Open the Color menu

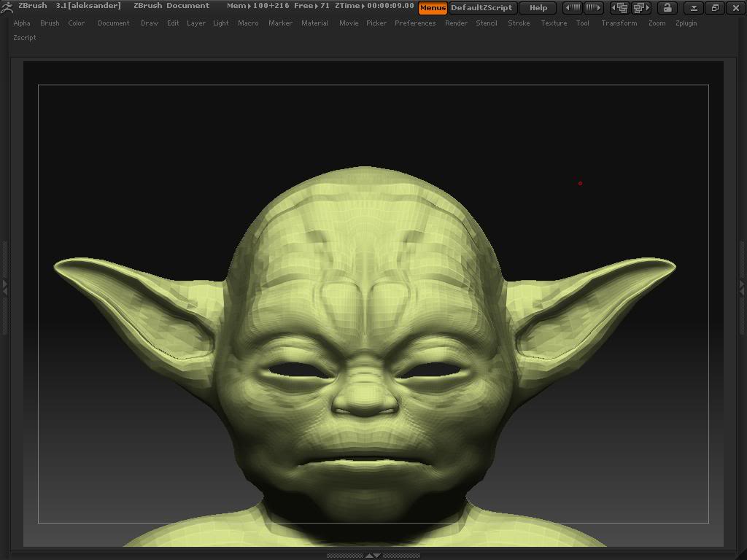coord(76,23)
